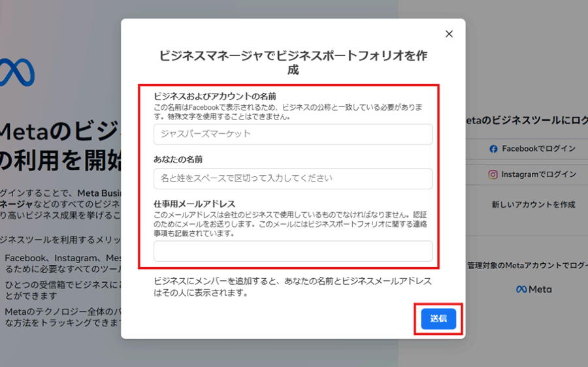Click Instagramでログイン button in background page
Image resolution: width=588 pixels, height=367 pixels.
[532, 174]
